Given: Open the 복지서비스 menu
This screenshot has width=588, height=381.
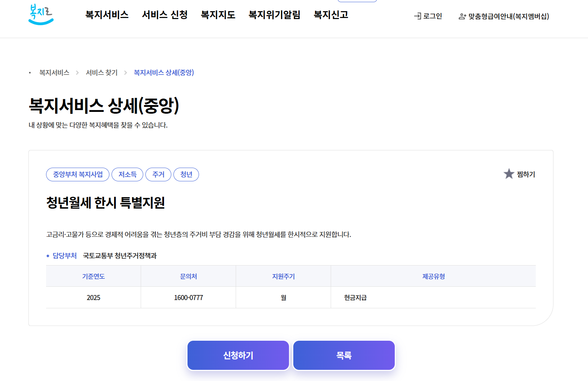Looking at the screenshot, I should coord(107,15).
